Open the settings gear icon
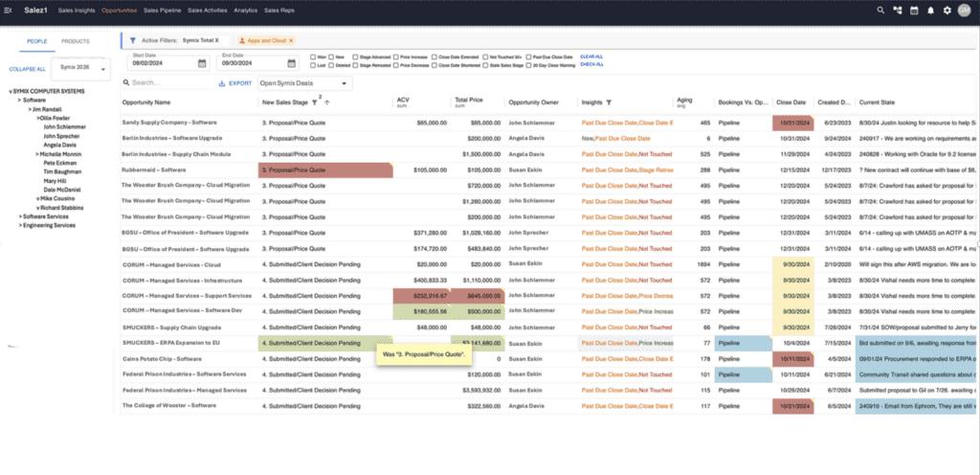980x475 pixels. 947,11
